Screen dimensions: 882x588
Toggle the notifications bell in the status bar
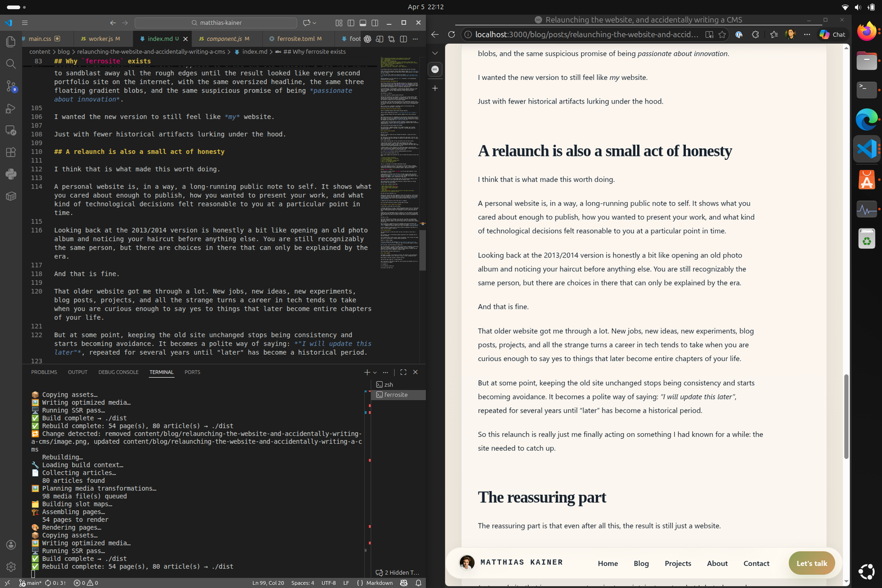coord(418,582)
